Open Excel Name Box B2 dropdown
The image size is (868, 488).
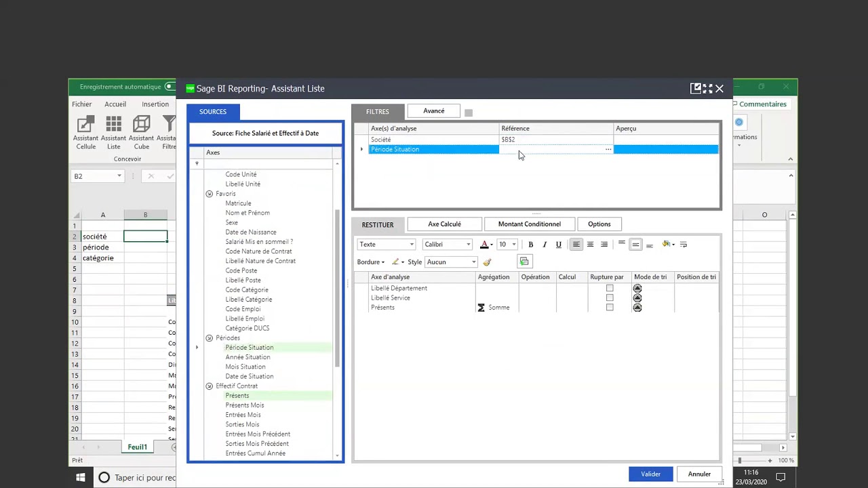coord(119,176)
